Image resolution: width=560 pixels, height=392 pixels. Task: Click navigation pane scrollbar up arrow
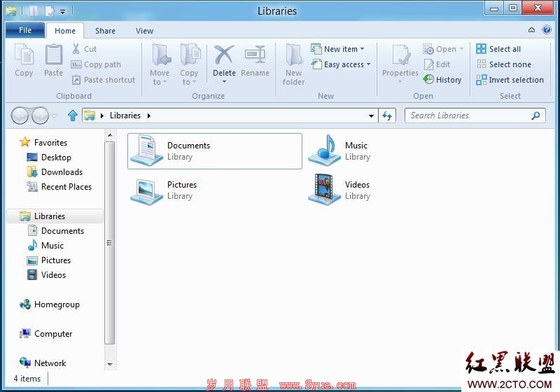(x=110, y=135)
